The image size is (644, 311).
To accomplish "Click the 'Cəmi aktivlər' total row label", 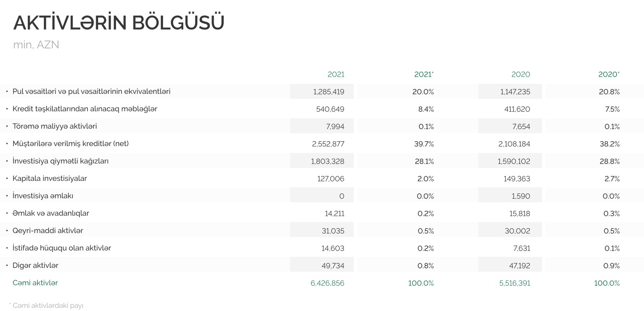I will [35, 283].
